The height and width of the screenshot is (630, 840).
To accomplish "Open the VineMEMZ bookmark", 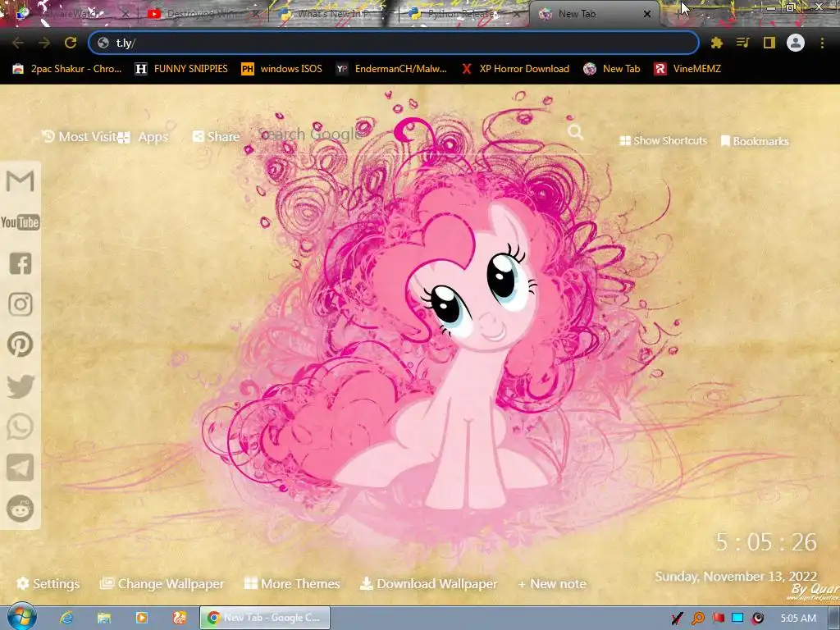I will click(x=688, y=69).
